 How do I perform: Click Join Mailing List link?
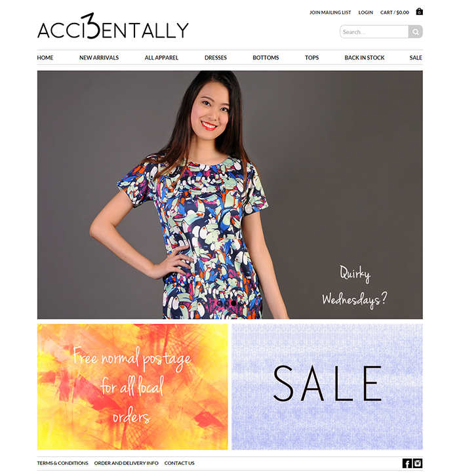[x=330, y=12]
